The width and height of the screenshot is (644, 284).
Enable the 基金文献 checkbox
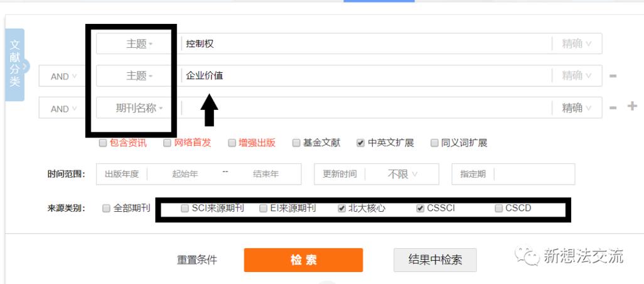tap(296, 143)
